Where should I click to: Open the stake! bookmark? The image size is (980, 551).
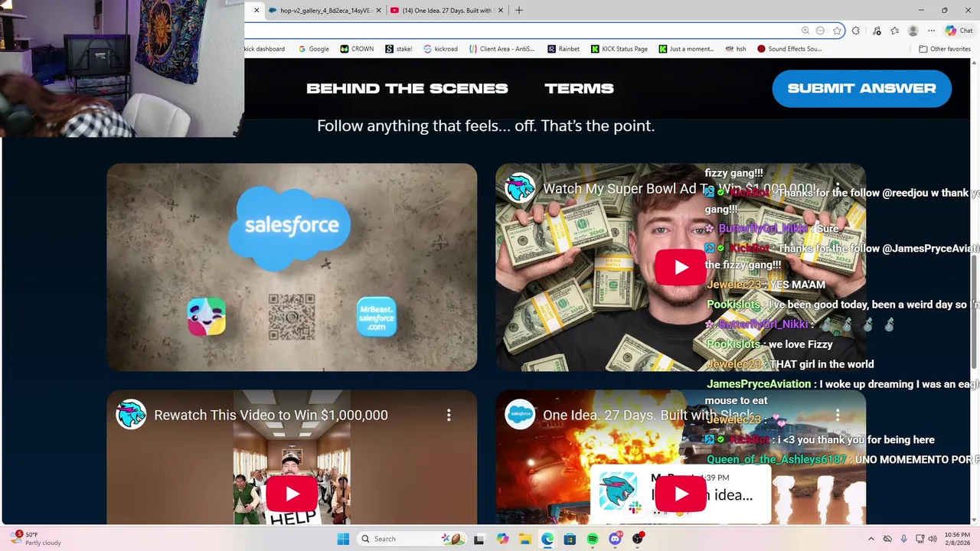coord(398,49)
